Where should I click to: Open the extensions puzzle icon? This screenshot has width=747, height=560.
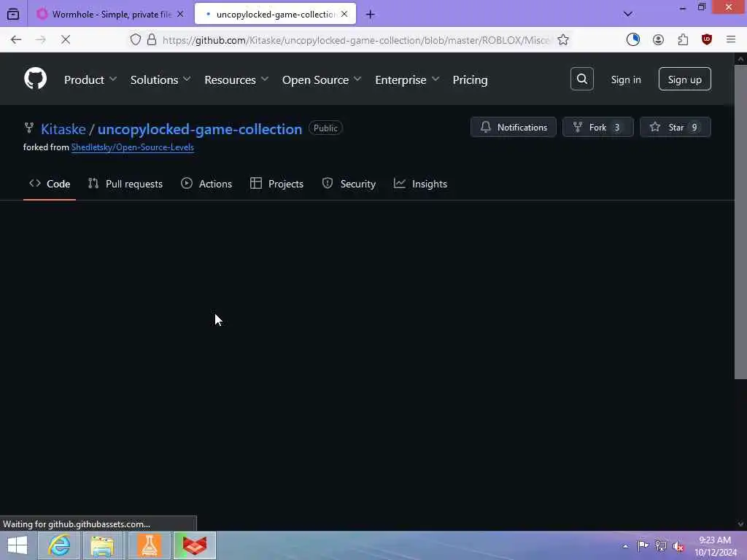(x=683, y=40)
